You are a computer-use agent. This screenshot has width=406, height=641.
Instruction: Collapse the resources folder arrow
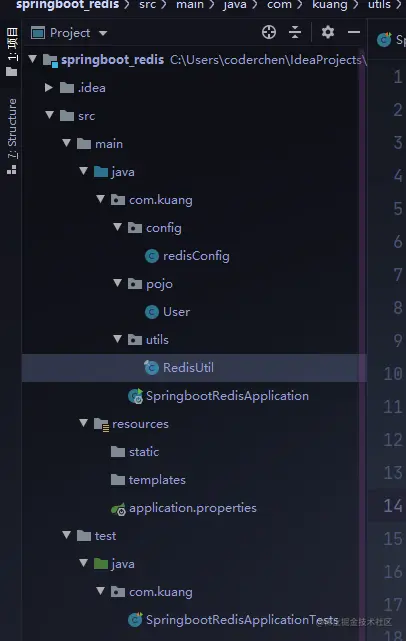[x=83, y=423]
